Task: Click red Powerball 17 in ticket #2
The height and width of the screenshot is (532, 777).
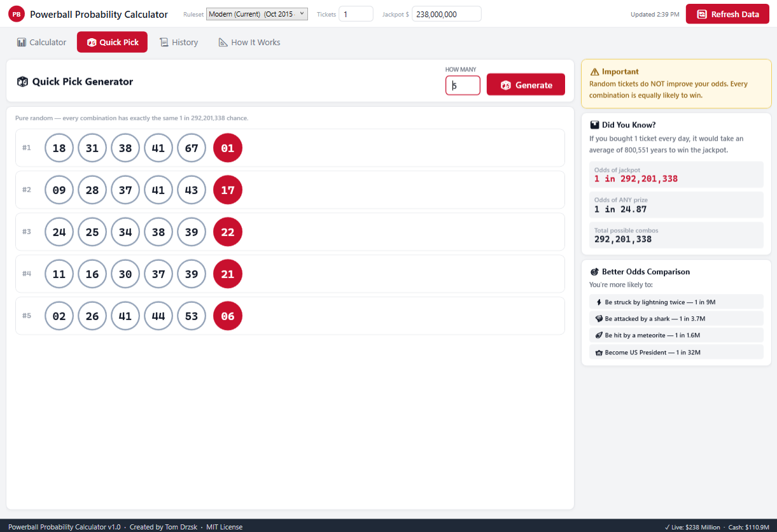Action: 228,190
